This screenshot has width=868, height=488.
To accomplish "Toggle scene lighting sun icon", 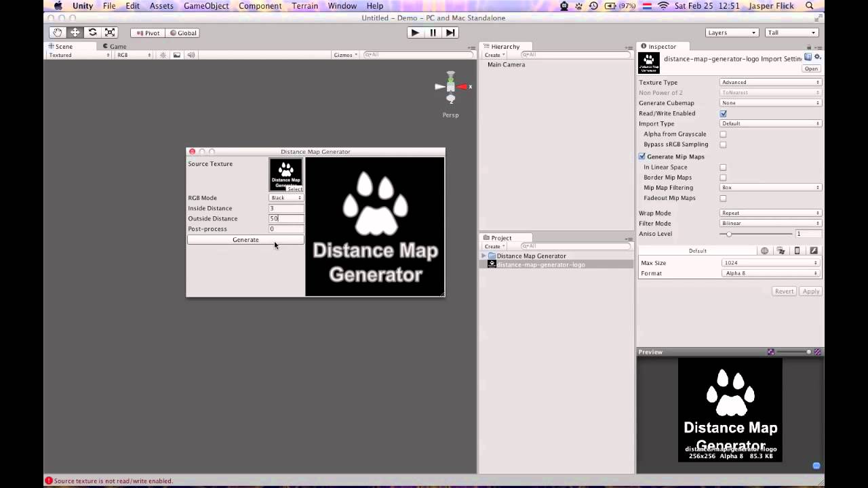I will click(x=163, y=55).
